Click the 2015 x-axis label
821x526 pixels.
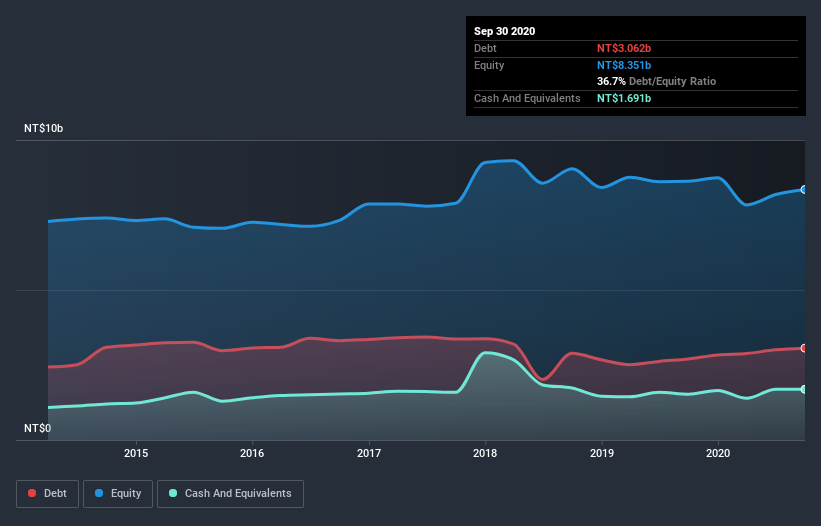click(x=136, y=453)
